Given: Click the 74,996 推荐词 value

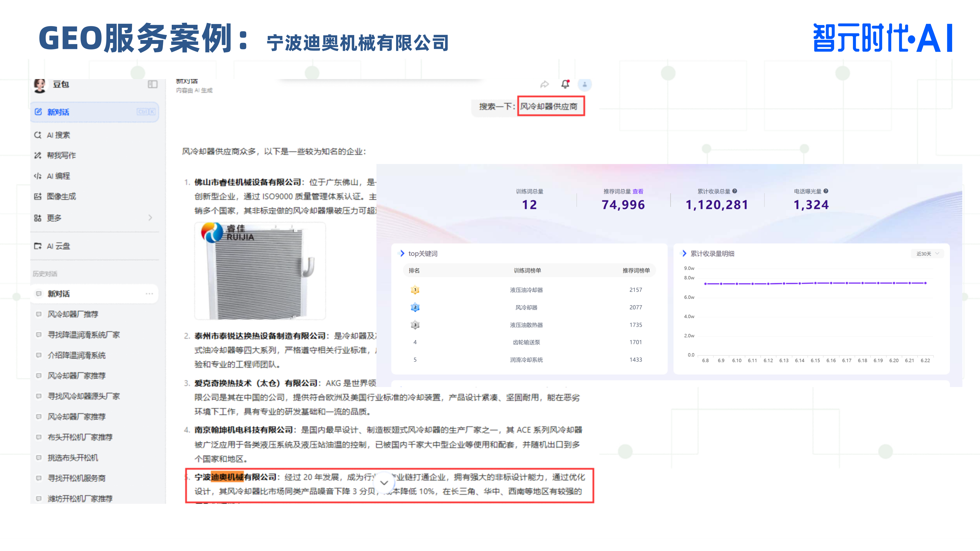Looking at the screenshot, I should pos(623,205).
